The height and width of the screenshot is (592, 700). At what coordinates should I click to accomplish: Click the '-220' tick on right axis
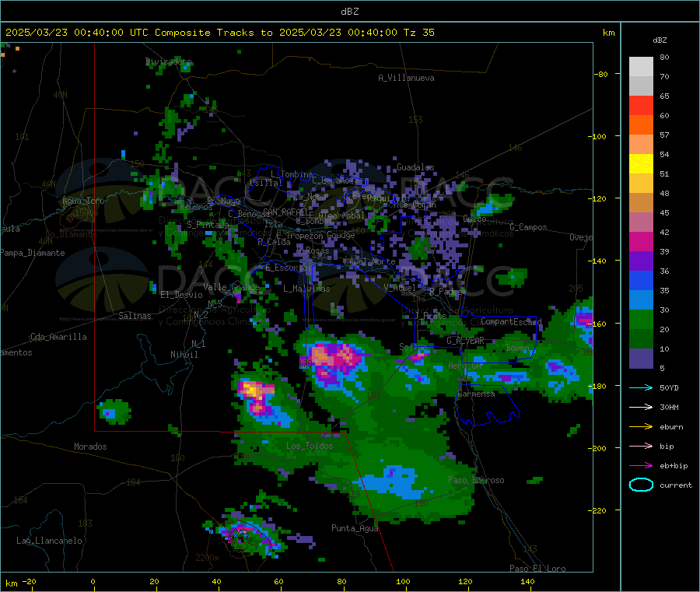click(x=599, y=511)
